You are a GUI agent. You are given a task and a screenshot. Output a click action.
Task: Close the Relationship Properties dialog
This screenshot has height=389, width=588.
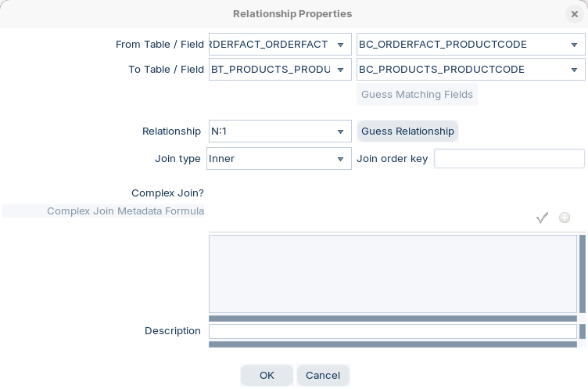[x=575, y=14]
